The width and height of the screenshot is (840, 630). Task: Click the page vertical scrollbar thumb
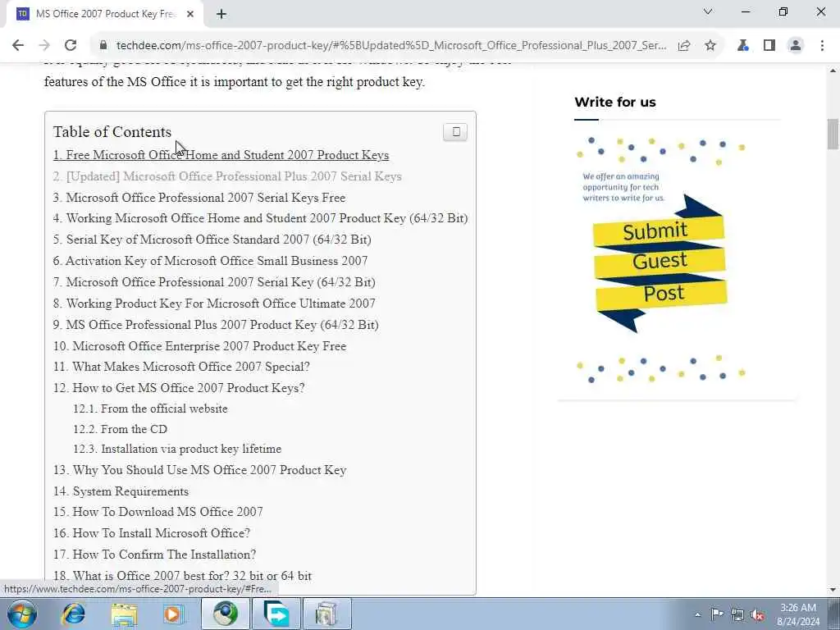833,134
